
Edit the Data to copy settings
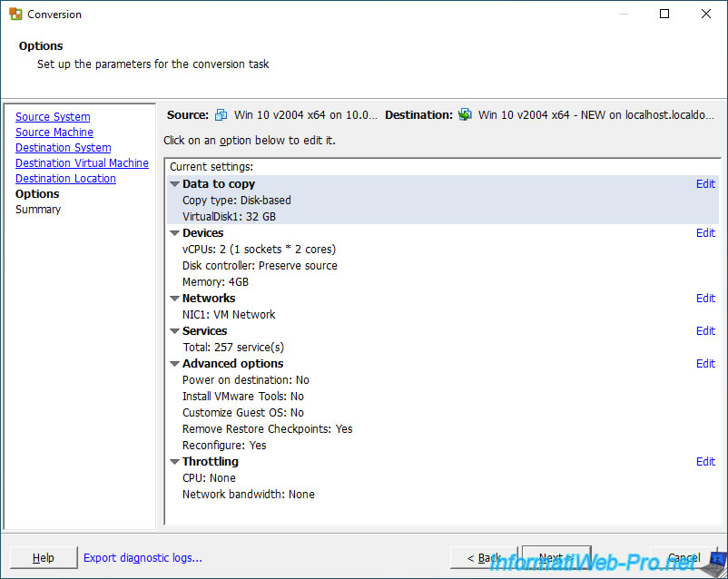pyautogui.click(x=705, y=184)
